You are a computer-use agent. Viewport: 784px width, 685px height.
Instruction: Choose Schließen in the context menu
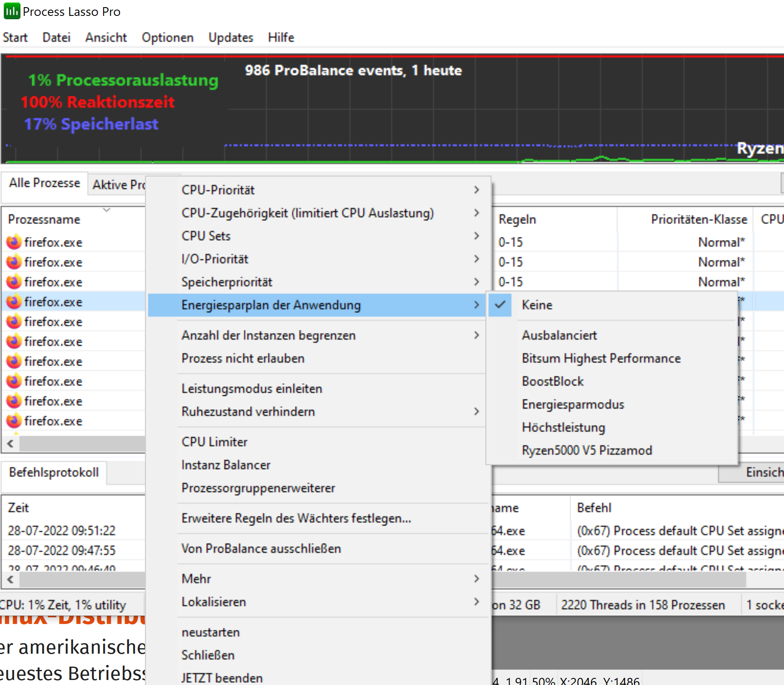pyautogui.click(x=317, y=655)
